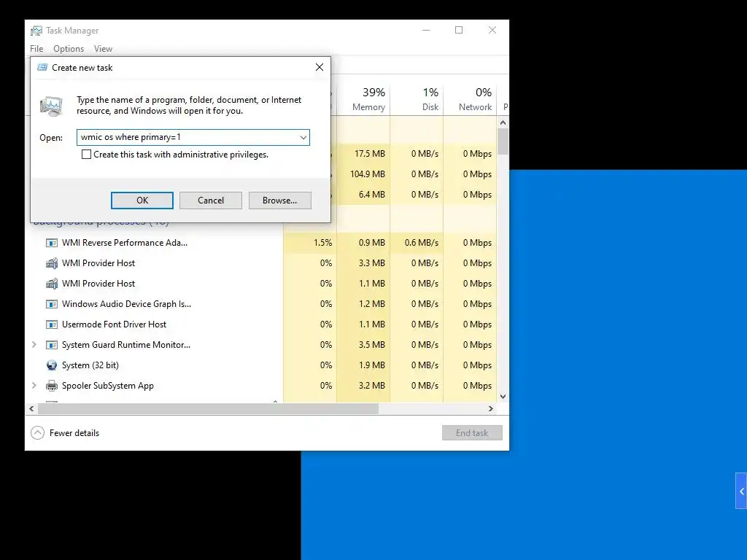This screenshot has width=747, height=560.
Task: Click the scroll up arrow of process list
Action: tap(503, 122)
